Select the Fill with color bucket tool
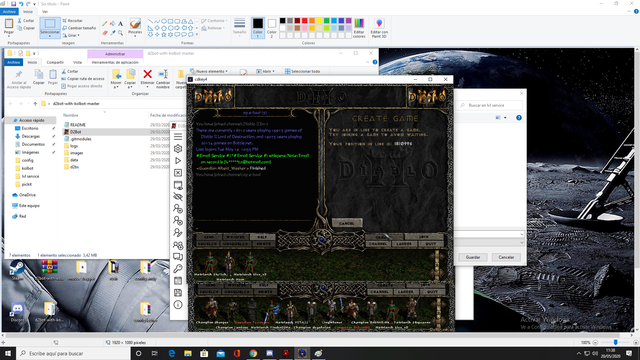The height and width of the screenshot is (360, 640). [113, 24]
